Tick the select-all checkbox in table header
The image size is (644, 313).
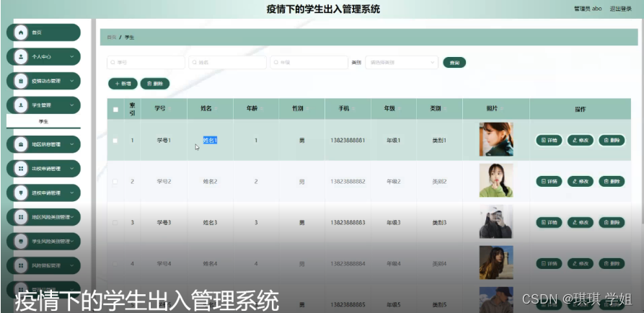click(115, 110)
